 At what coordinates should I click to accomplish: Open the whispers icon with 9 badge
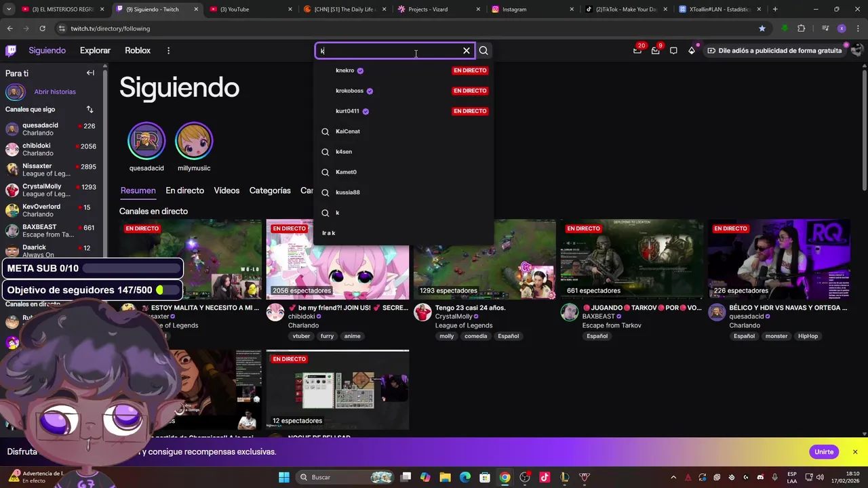tap(655, 50)
